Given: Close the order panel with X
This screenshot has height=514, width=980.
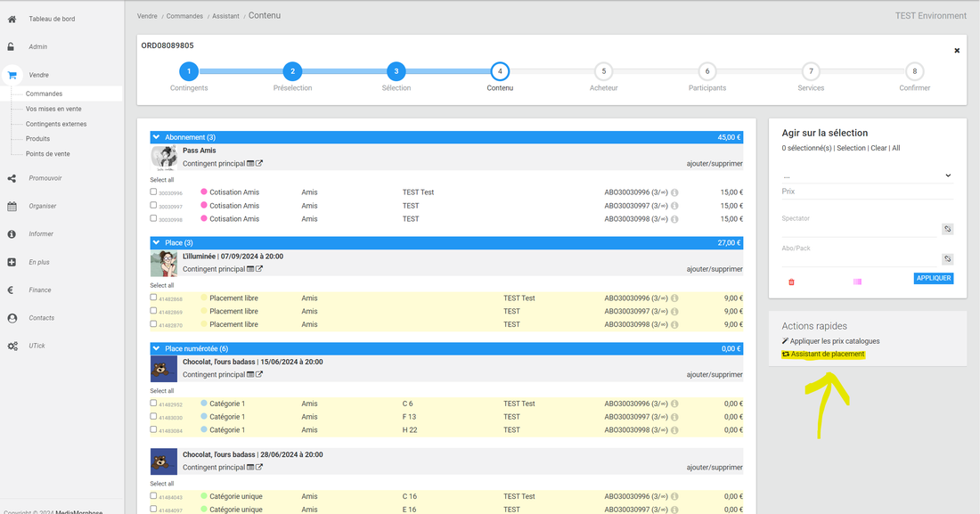Looking at the screenshot, I should coord(957,51).
